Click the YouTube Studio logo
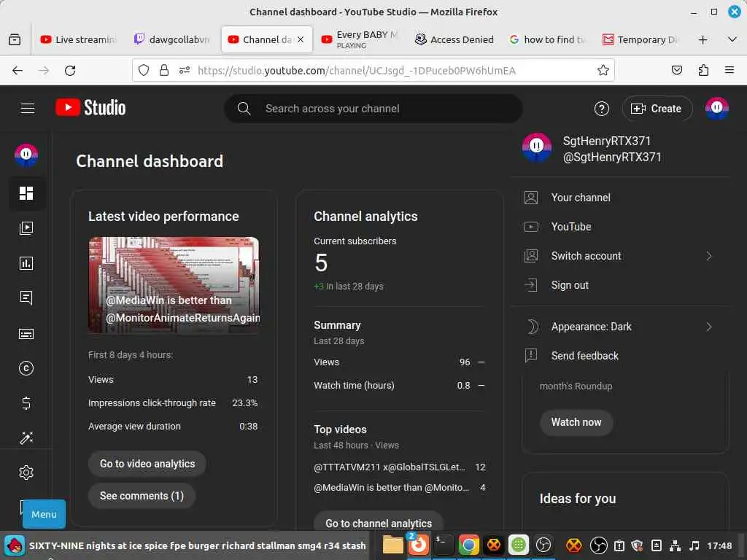Image resolution: width=747 pixels, height=560 pixels. [90, 108]
